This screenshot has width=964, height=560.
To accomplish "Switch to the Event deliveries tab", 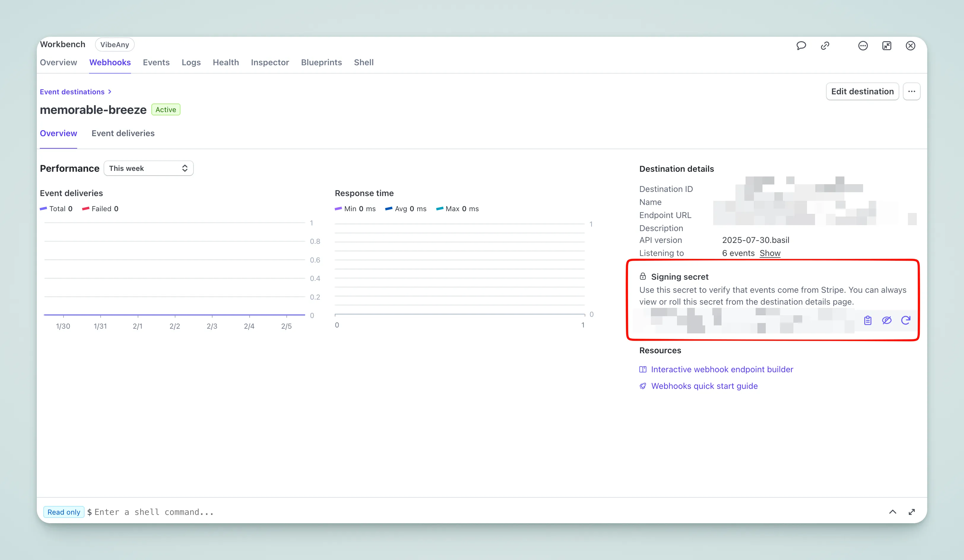I will tap(123, 133).
